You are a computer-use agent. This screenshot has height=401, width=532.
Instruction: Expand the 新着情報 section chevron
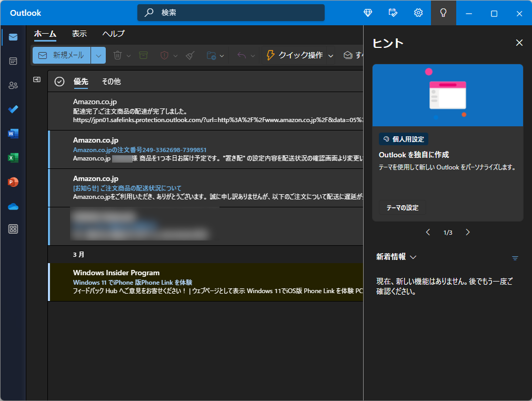tap(412, 257)
